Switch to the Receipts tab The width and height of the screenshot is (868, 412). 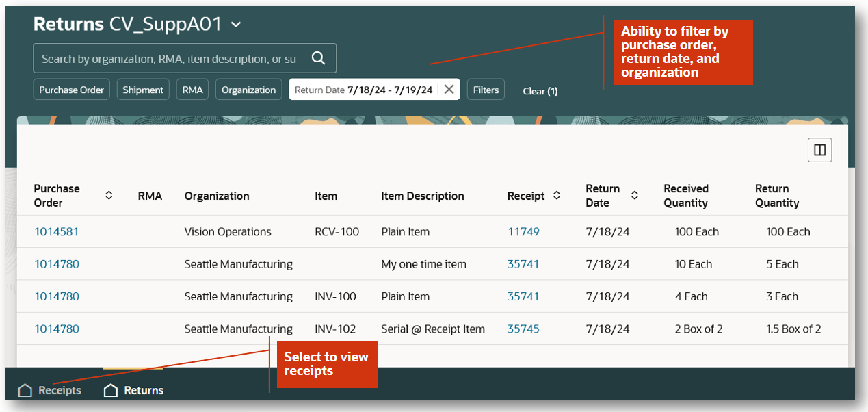click(x=50, y=390)
